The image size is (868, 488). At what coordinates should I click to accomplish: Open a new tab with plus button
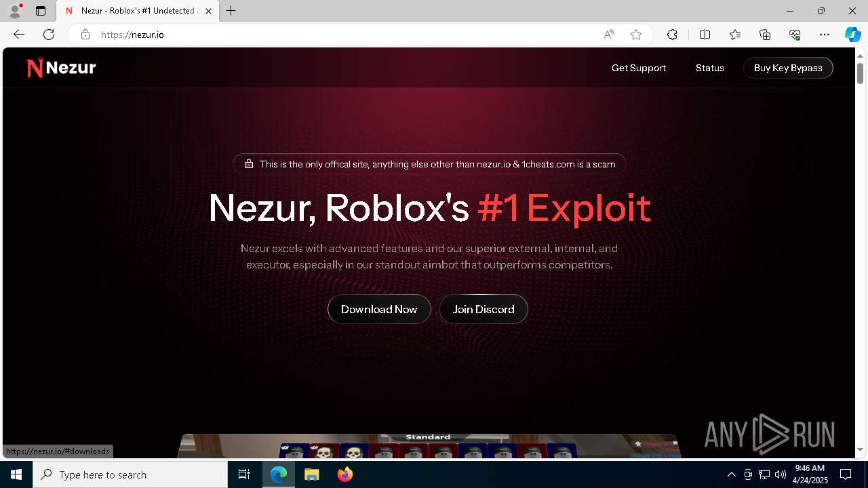point(231,11)
